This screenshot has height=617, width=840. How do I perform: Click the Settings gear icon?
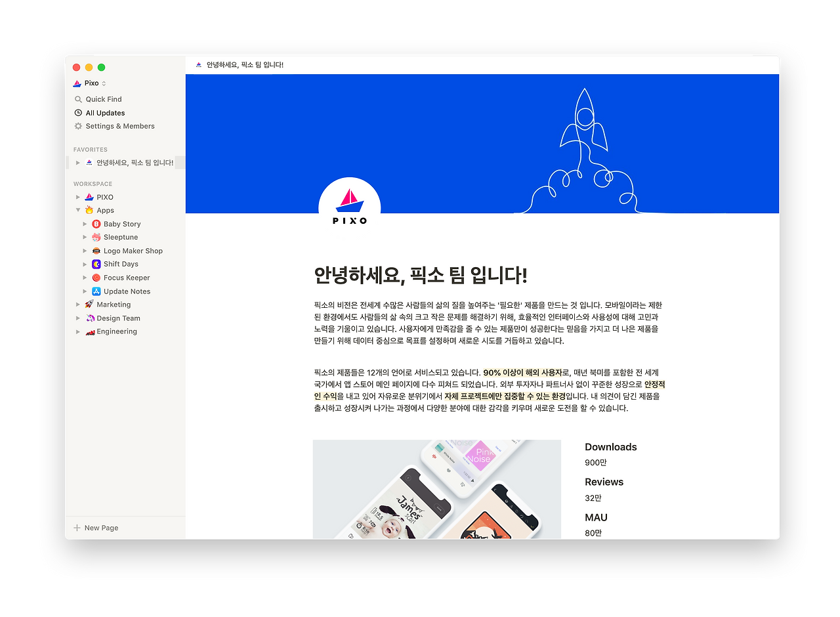[78, 126]
